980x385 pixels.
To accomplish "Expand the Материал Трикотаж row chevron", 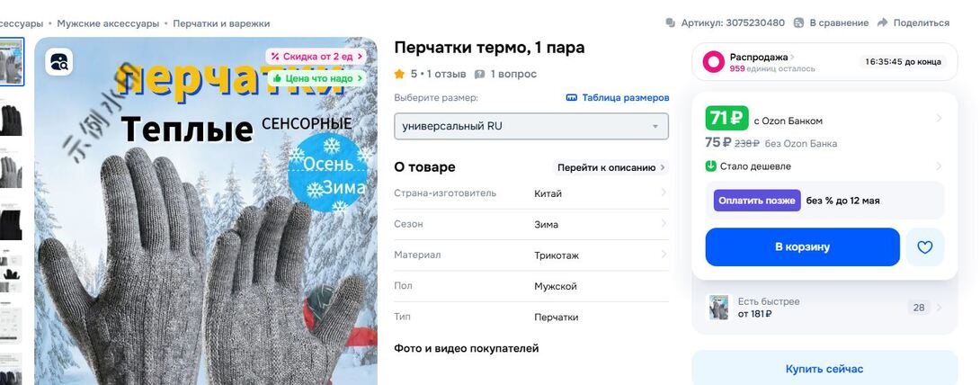I will click(x=664, y=255).
